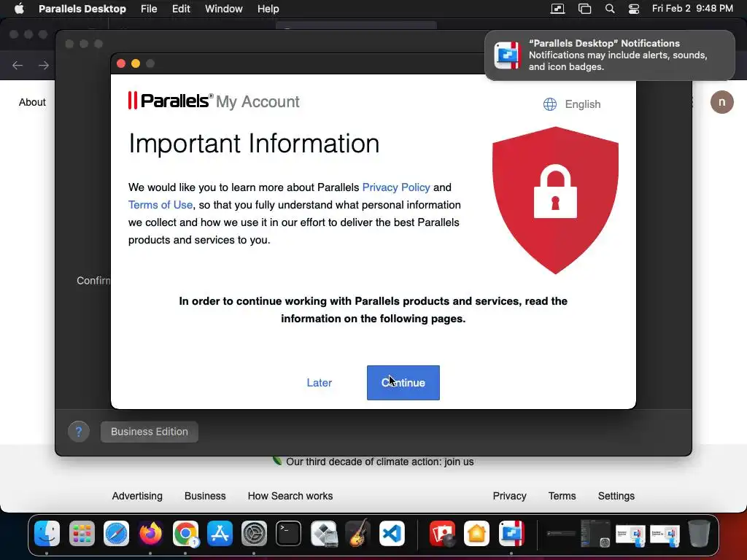Open the Home app from the Dock

(477, 533)
